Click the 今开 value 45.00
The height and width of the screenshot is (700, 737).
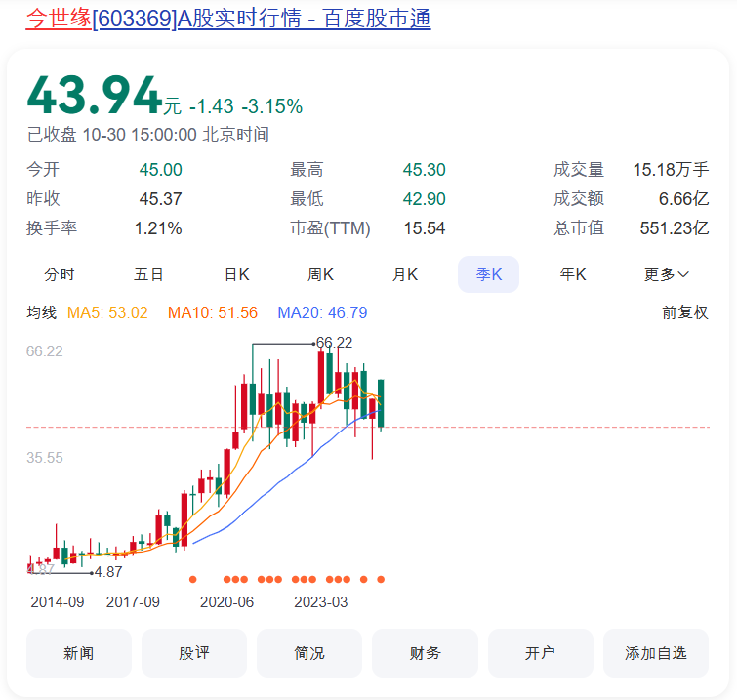pos(161,170)
